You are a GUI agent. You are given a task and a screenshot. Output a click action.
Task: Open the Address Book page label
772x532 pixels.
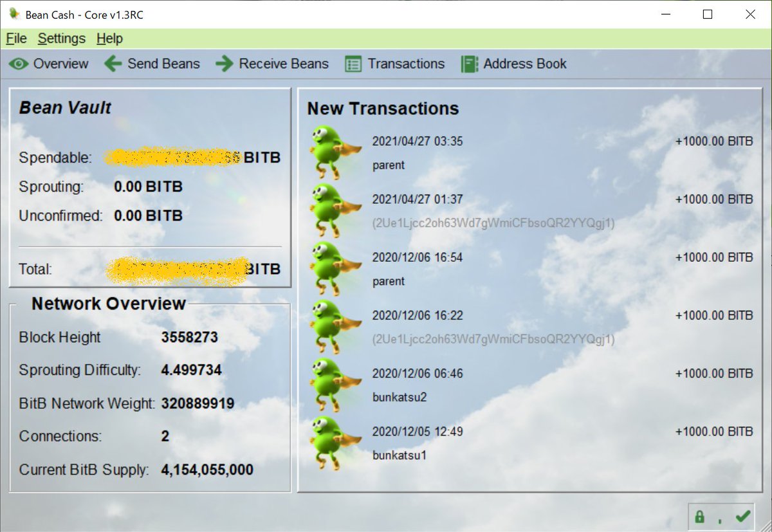click(525, 64)
